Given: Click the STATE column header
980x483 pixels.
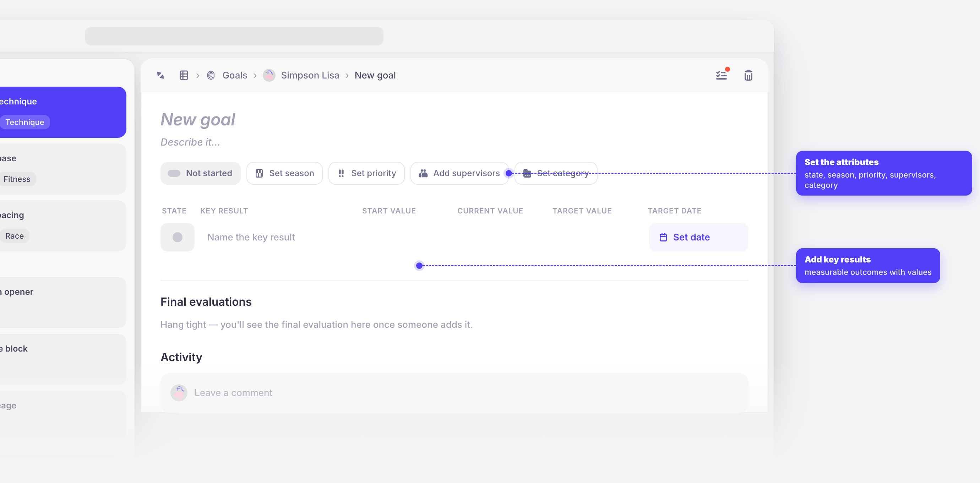Looking at the screenshot, I should 174,211.
